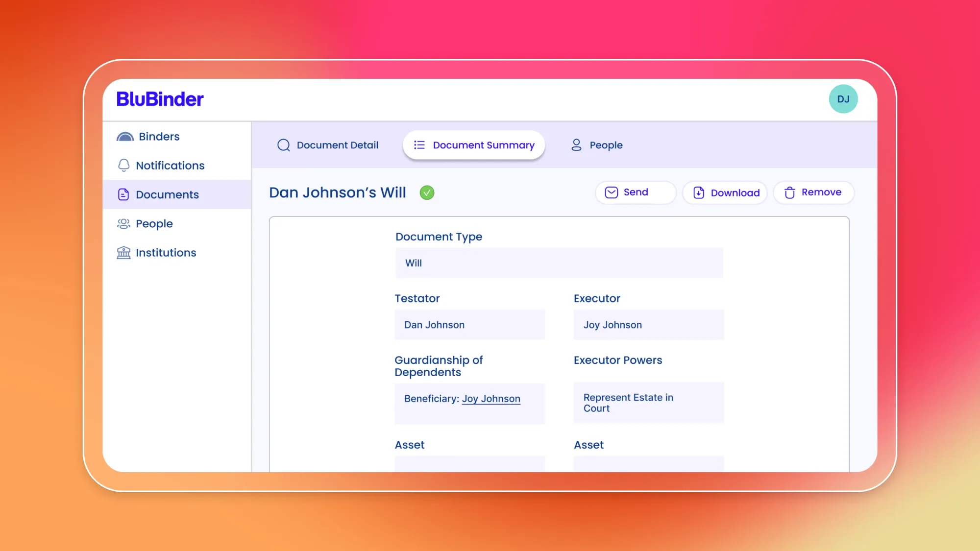Click the Testator field showing Dan Johnson

[x=469, y=325]
